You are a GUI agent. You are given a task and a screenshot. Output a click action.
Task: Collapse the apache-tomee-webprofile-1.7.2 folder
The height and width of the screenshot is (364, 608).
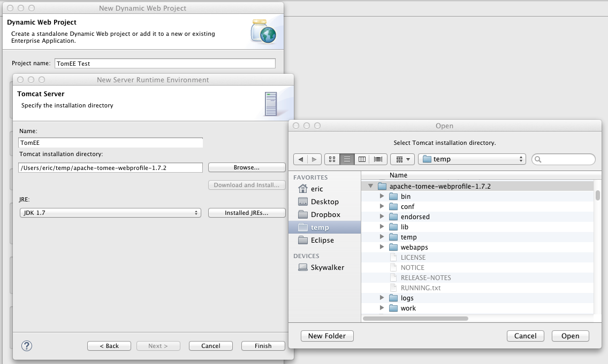coord(371,186)
